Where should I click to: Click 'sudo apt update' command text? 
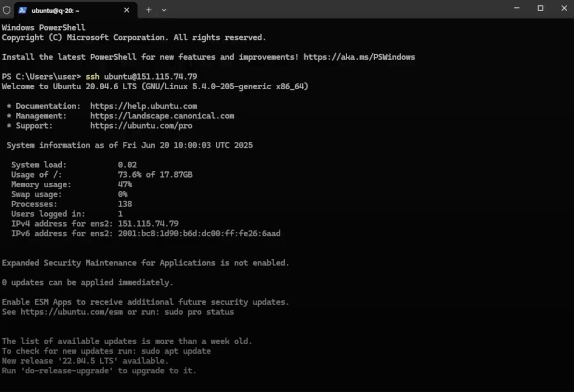coord(176,351)
